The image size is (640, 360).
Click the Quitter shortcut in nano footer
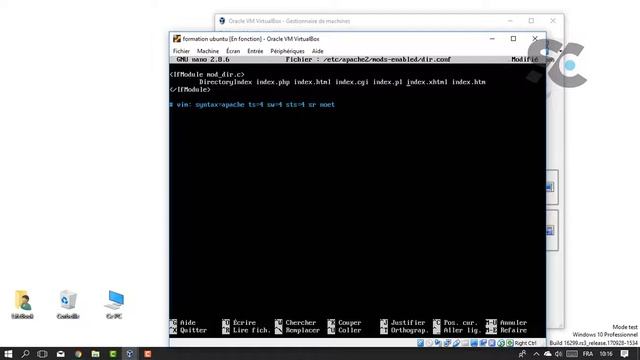[x=188, y=330]
